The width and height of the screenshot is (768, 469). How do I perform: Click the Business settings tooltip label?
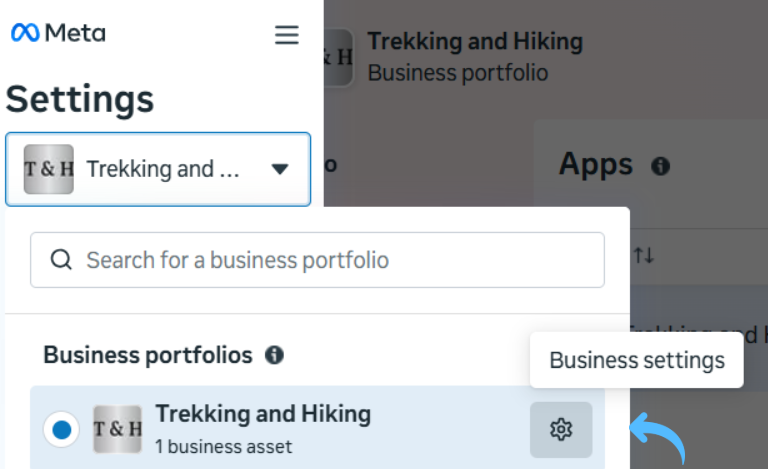tap(637, 360)
